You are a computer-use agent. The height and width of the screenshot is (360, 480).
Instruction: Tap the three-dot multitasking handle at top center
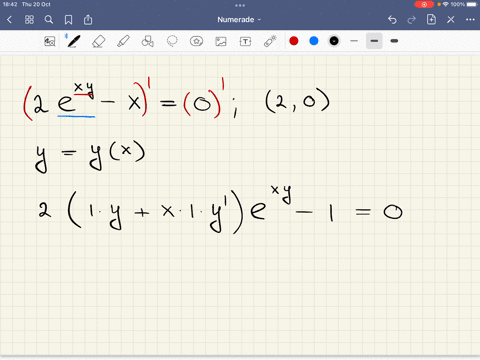point(240,5)
